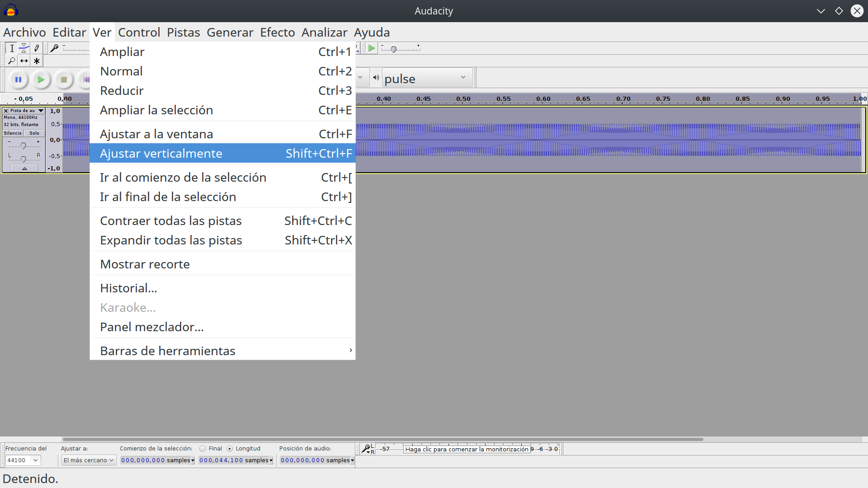This screenshot has width=868, height=488.
Task: Open the Barras de herramientas submenu arrow
Action: point(351,350)
